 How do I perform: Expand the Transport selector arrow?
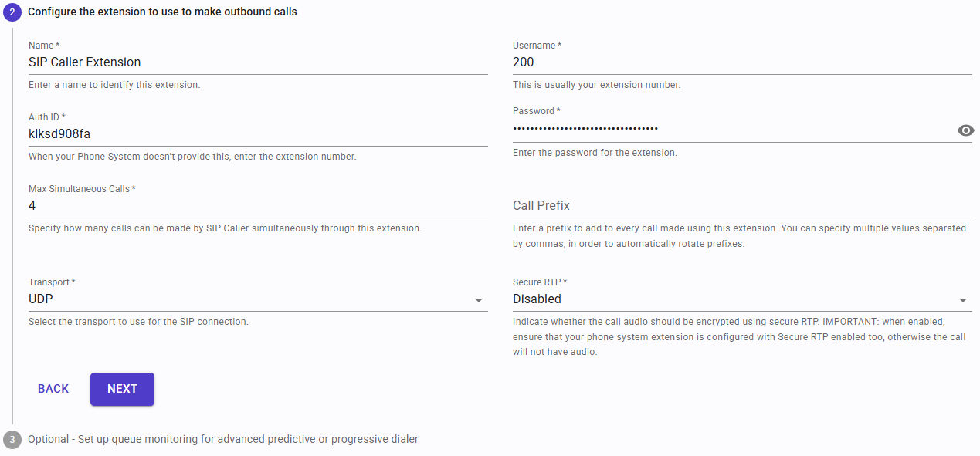pos(479,299)
